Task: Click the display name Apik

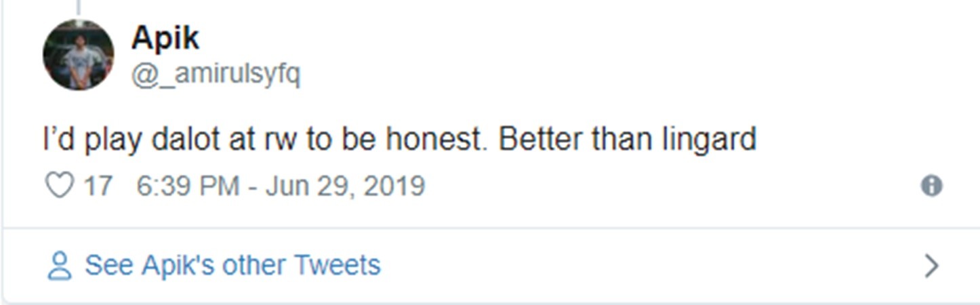Action: (165, 38)
